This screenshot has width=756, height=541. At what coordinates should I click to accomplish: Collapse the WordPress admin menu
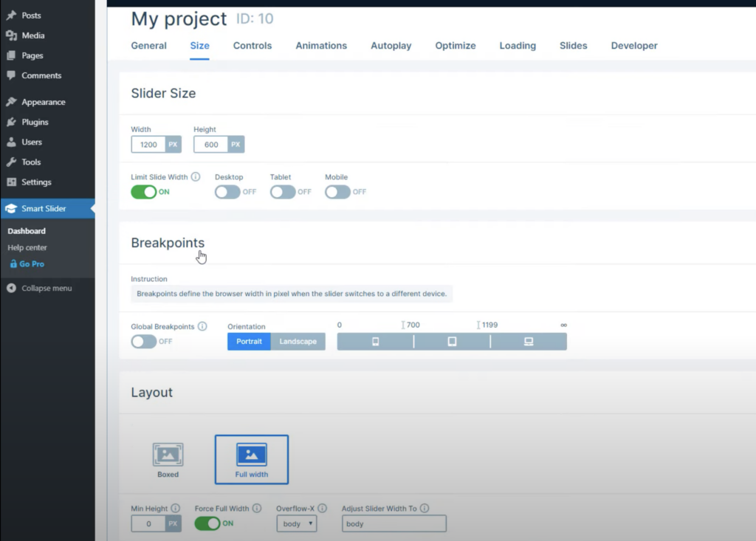click(46, 288)
